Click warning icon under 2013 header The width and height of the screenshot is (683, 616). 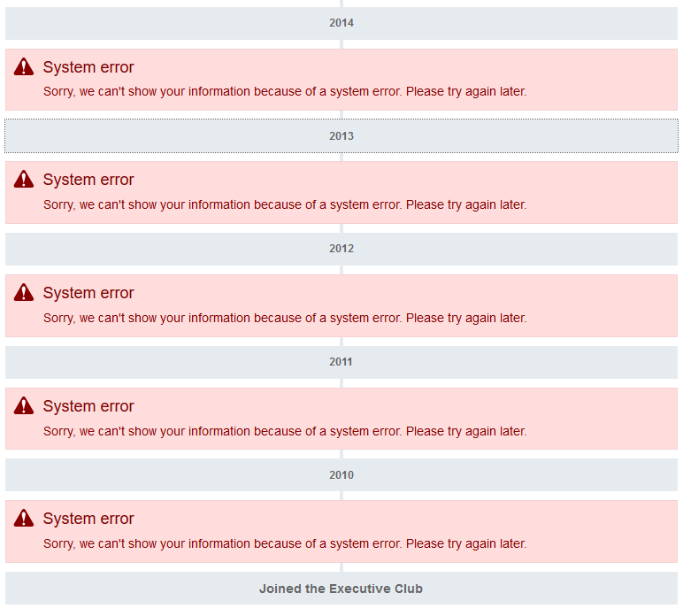tap(24, 180)
